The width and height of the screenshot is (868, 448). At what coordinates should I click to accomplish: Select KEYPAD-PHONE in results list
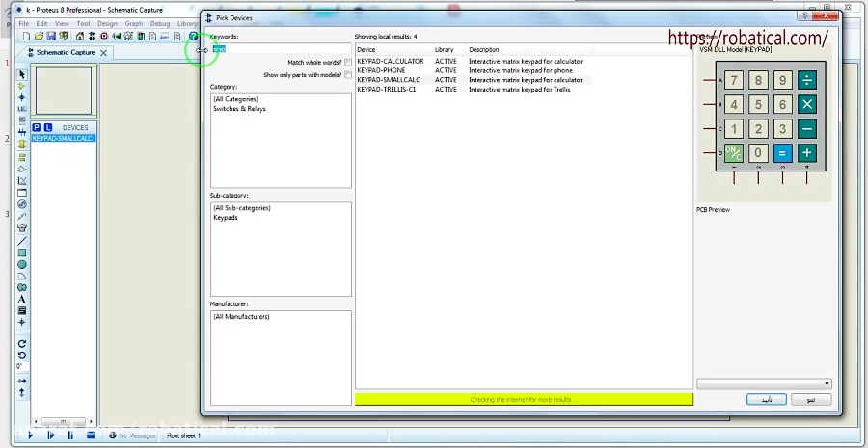coord(381,70)
